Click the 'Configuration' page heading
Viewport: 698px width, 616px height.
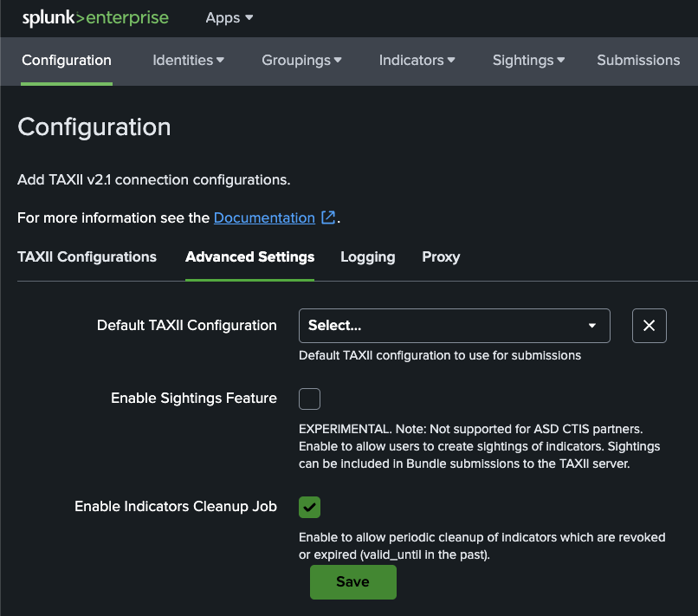coord(94,127)
